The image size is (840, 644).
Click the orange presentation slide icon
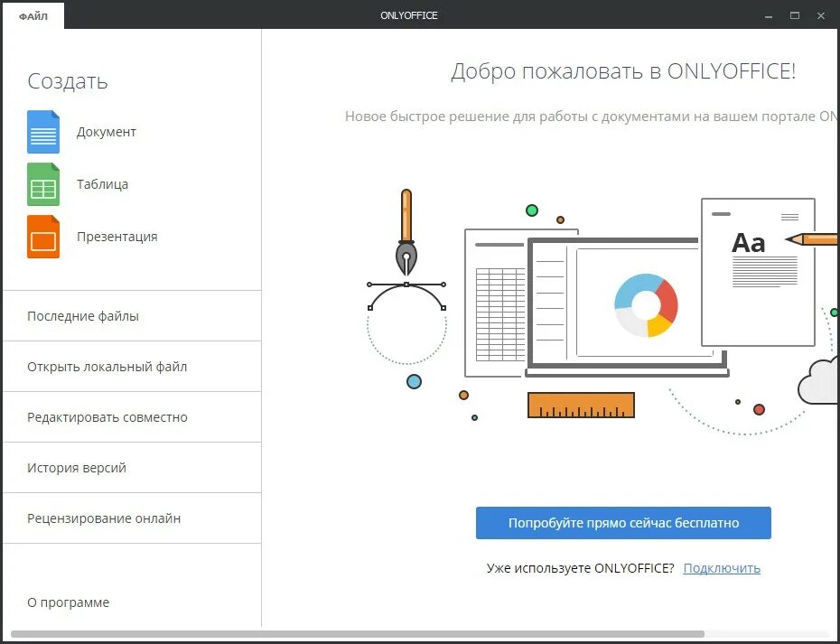[x=42, y=236]
